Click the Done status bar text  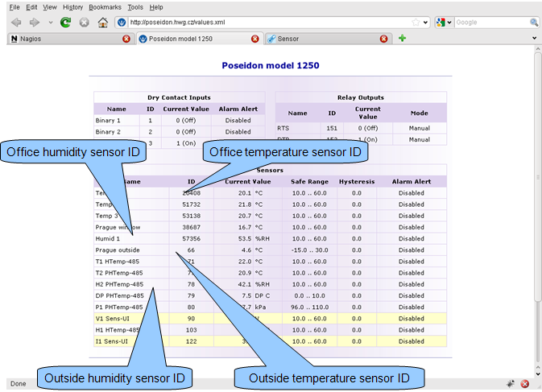click(18, 384)
